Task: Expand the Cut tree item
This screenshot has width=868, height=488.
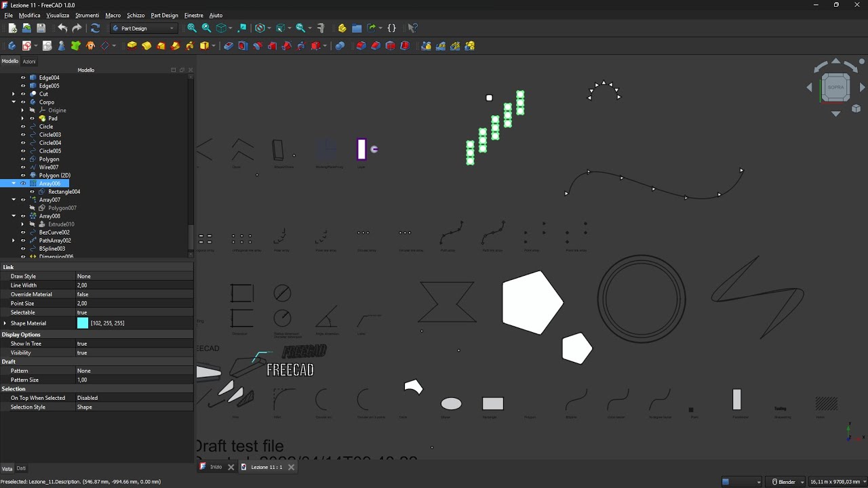Action: (x=14, y=94)
